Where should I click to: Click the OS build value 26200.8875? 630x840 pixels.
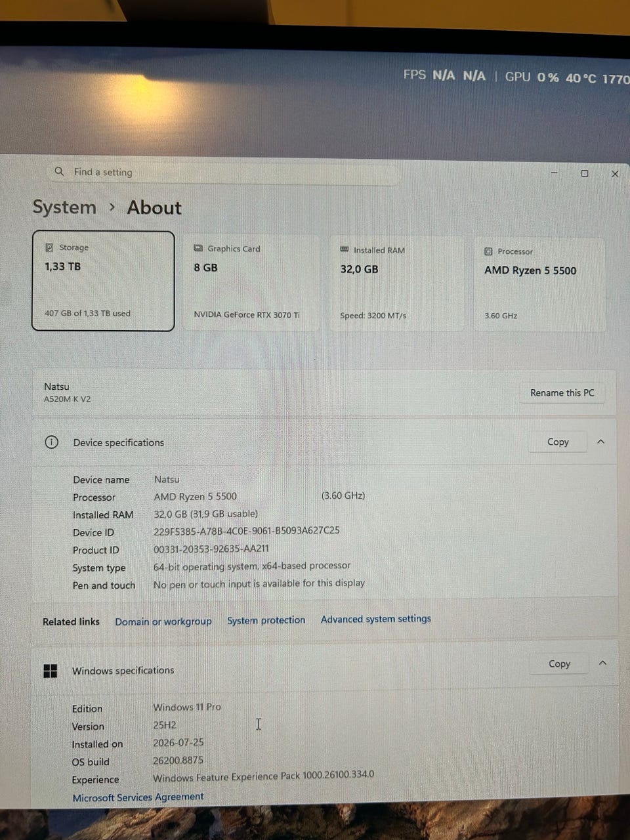[x=178, y=760]
